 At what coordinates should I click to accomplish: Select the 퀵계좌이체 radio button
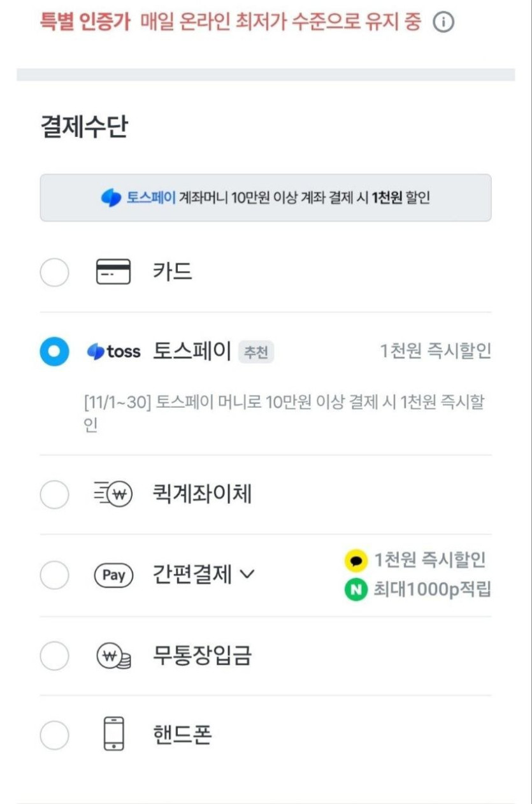54,494
